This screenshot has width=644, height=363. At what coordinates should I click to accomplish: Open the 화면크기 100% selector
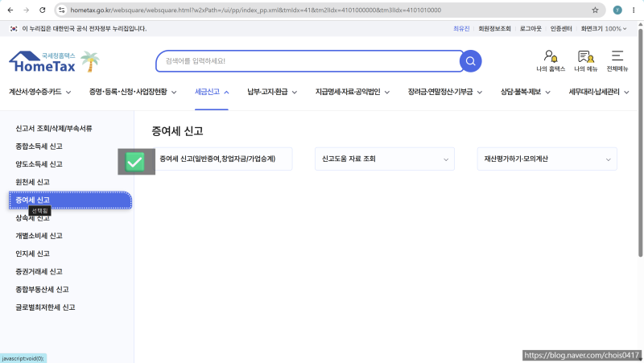(603, 29)
